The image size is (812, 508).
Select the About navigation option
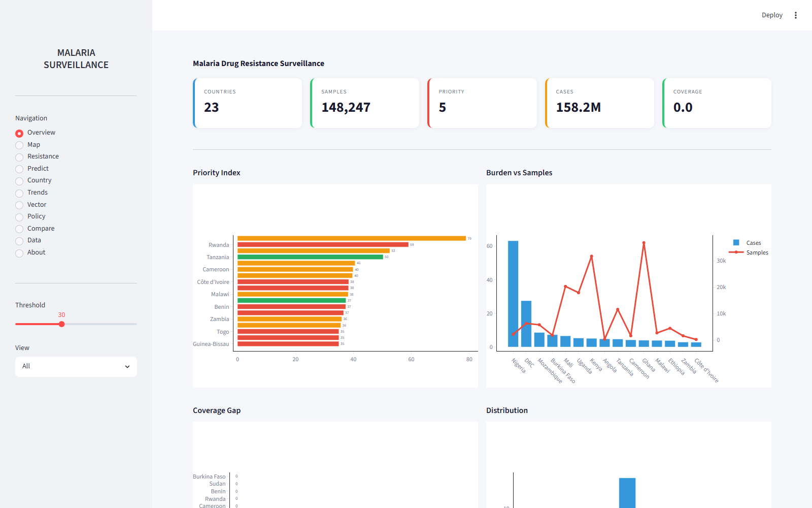tap(30, 252)
